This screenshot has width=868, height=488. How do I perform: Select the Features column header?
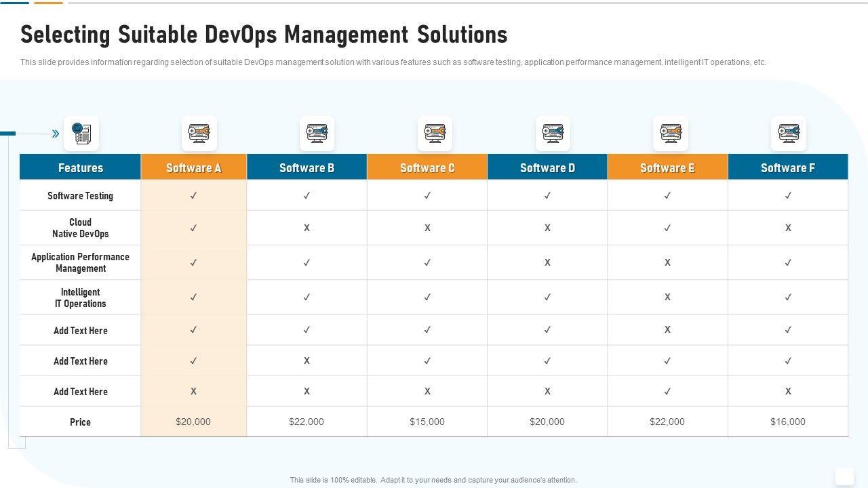81,167
